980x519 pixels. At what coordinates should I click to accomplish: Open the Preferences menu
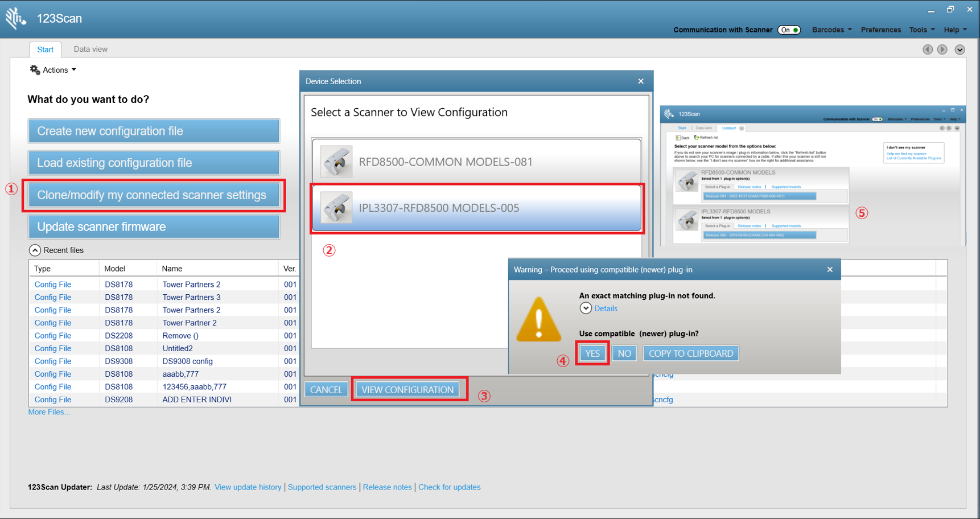[881, 30]
